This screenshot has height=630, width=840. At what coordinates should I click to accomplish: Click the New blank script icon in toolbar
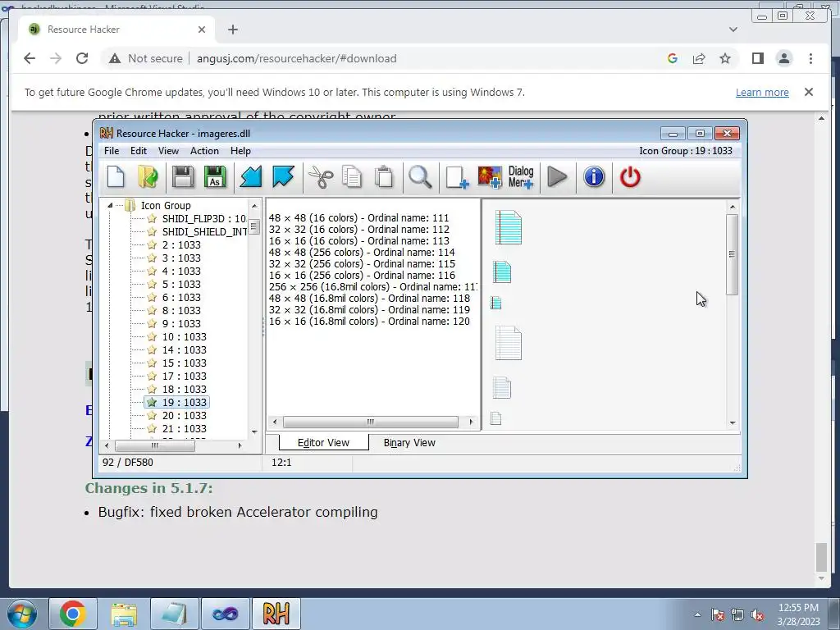coord(116,177)
